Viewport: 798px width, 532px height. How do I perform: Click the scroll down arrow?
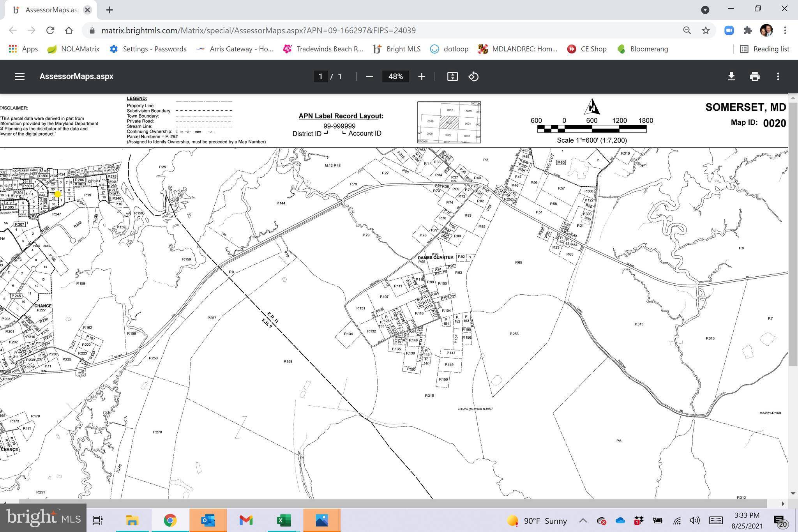[x=793, y=493]
